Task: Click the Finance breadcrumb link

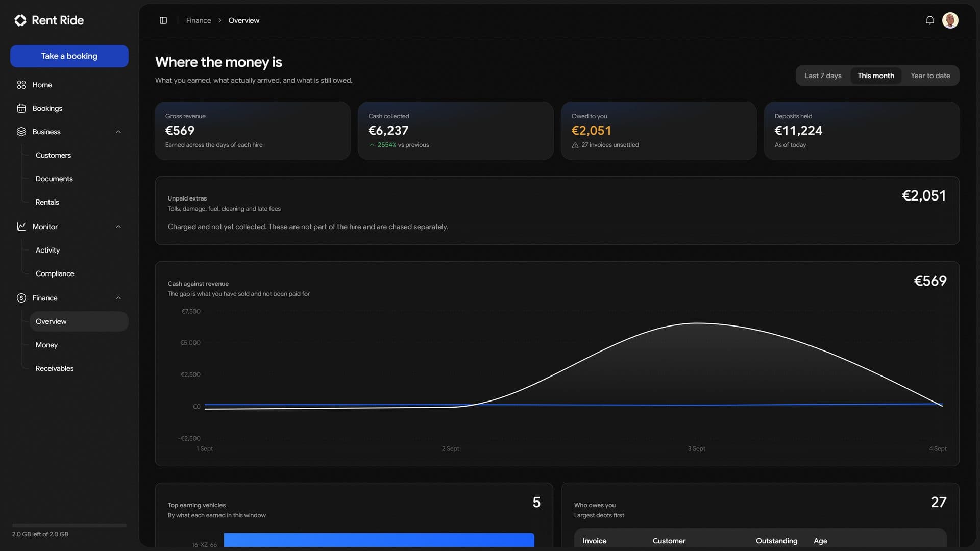Action: [199, 20]
